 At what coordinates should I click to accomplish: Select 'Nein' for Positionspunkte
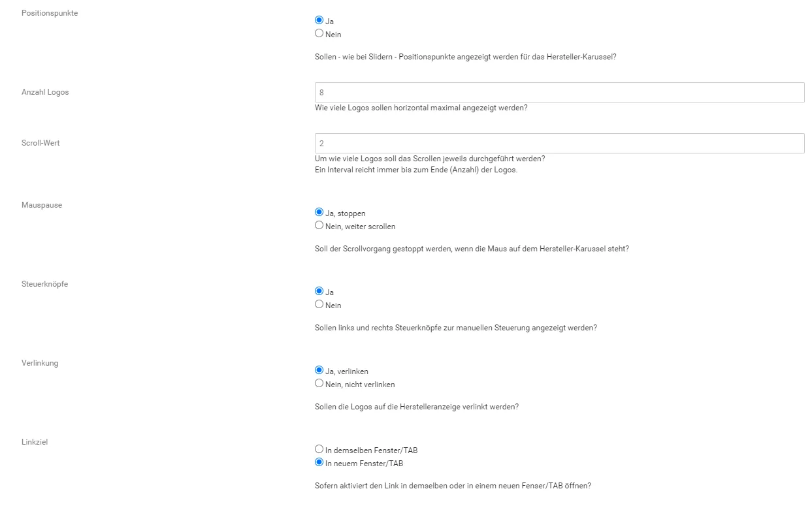click(x=319, y=33)
